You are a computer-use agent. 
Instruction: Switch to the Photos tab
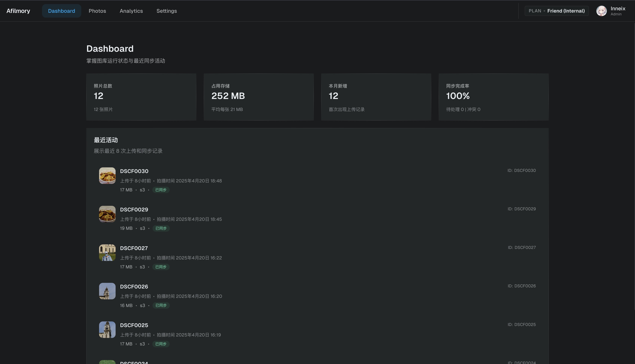coord(97,11)
